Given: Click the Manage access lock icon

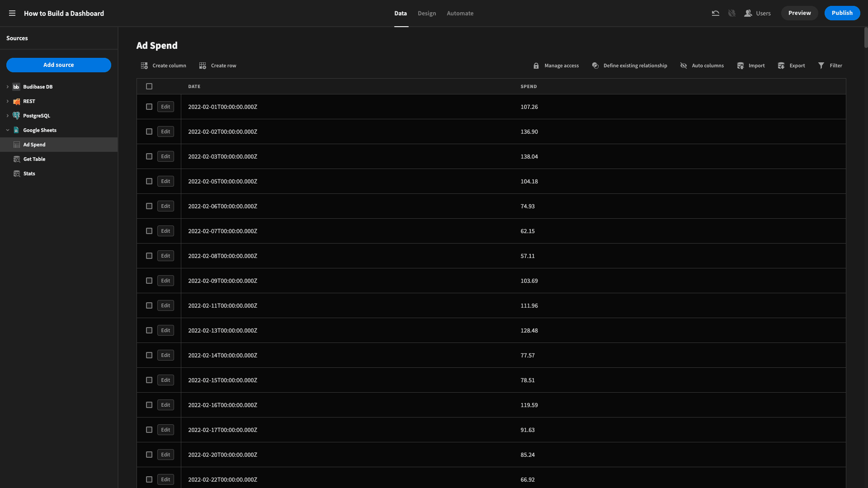Looking at the screenshot, I should pos(536,66).
